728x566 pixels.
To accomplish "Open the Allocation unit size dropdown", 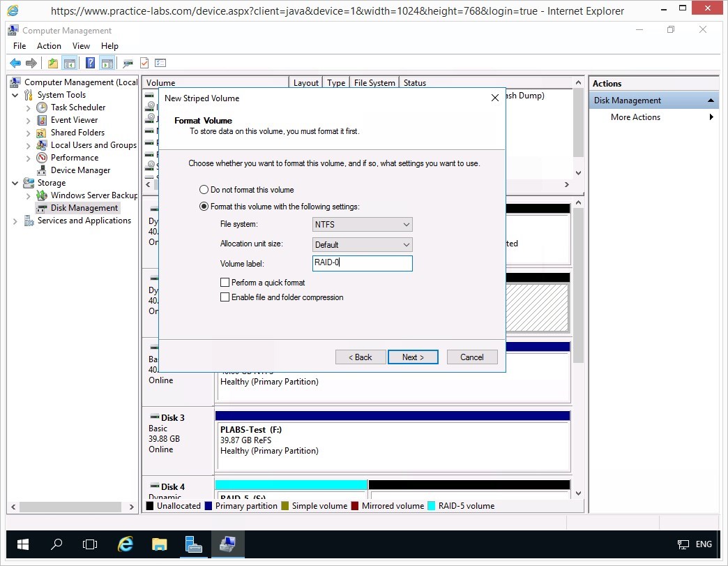I will [x=363, y=245].
